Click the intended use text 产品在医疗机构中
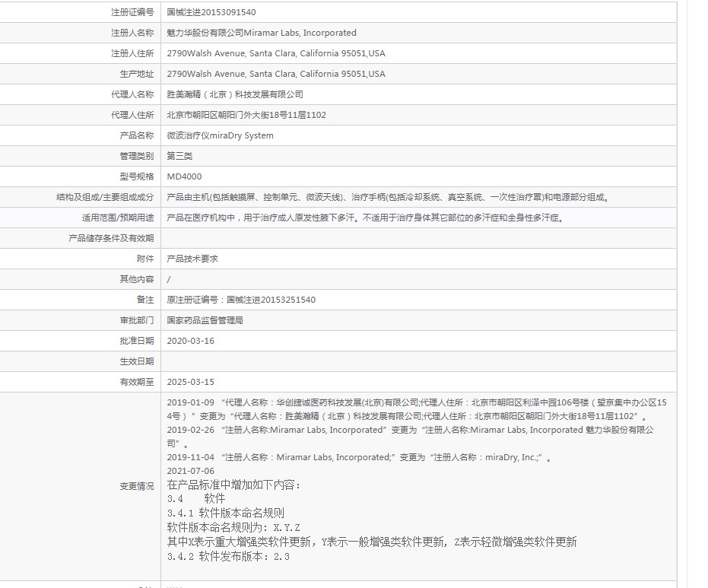Viewport: 708px width, 588px height. 366,218
